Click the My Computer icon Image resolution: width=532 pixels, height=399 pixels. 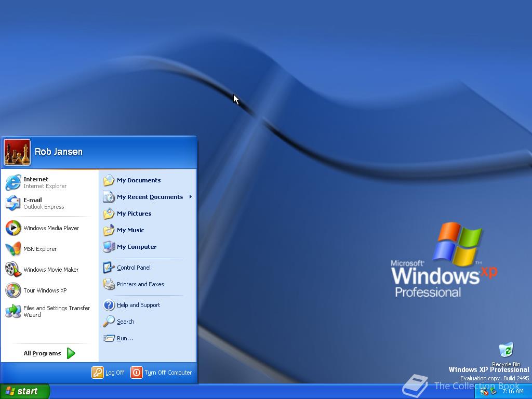click(109, 247)
